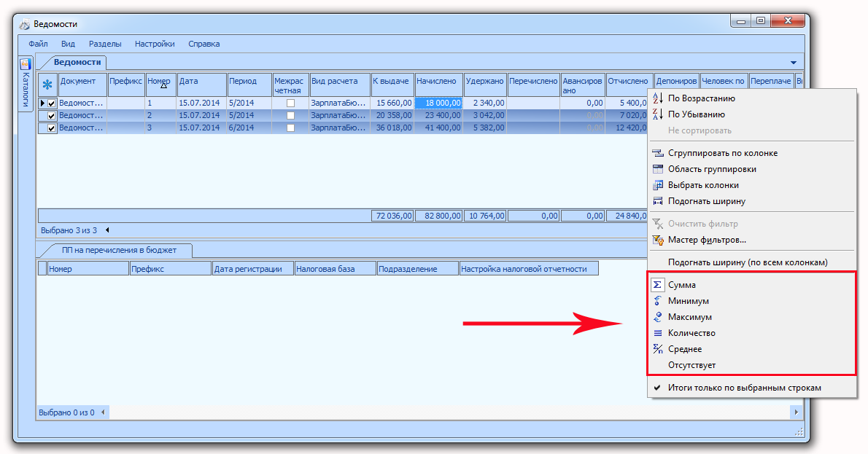
Task: Toggle row checkbox for document number 2
Action: click(52, 116)
